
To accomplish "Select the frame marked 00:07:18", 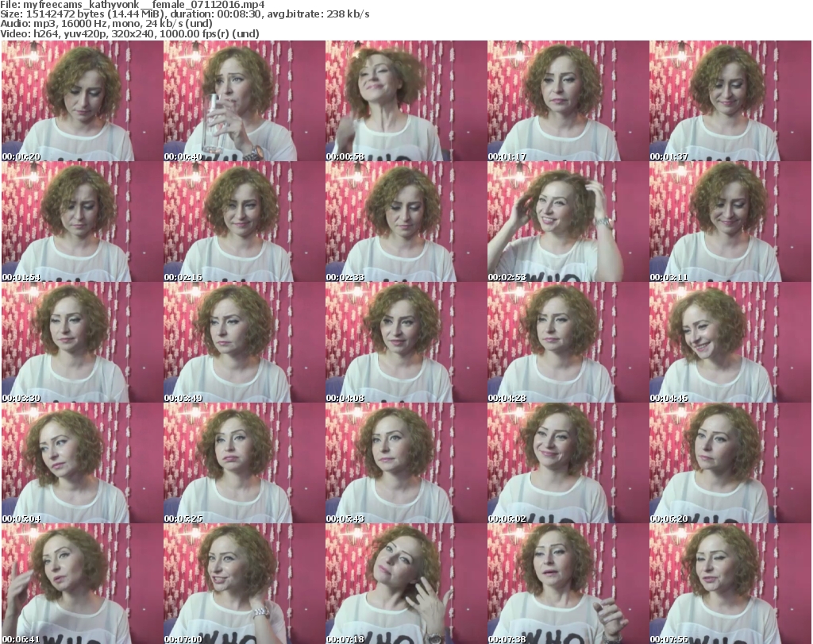I will click(x=405, y=584).
